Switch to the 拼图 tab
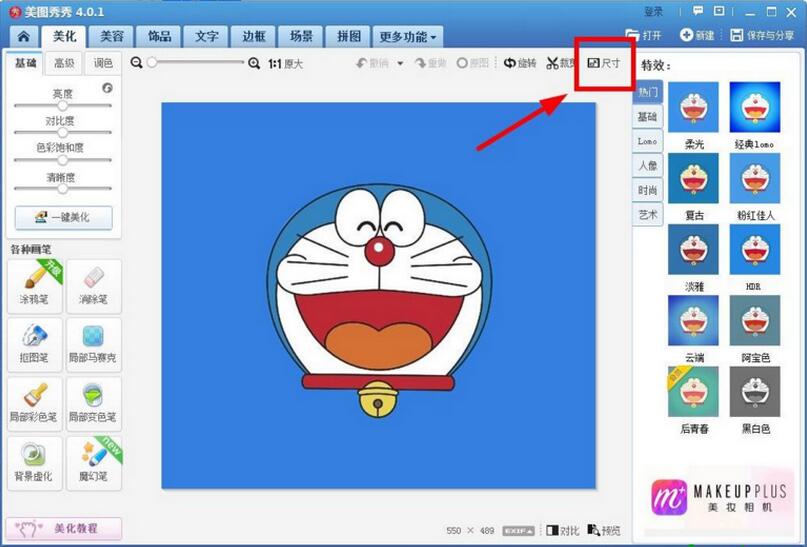The width and height of the screenshot is (807, 547). pos(348,37)
